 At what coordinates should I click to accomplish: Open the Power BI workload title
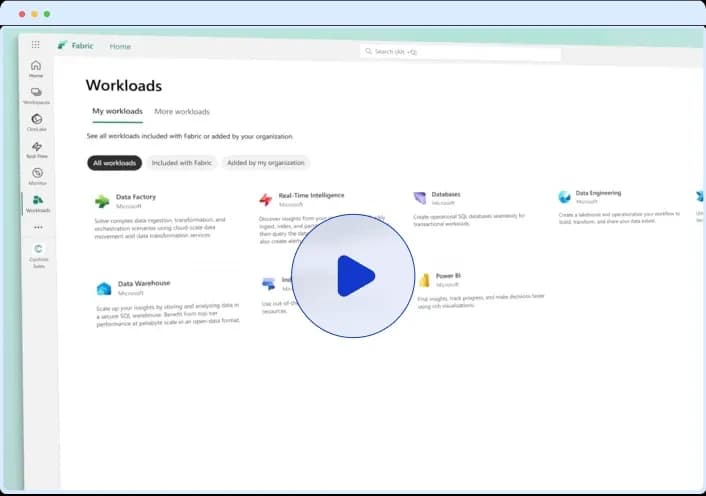coord(448,275)
